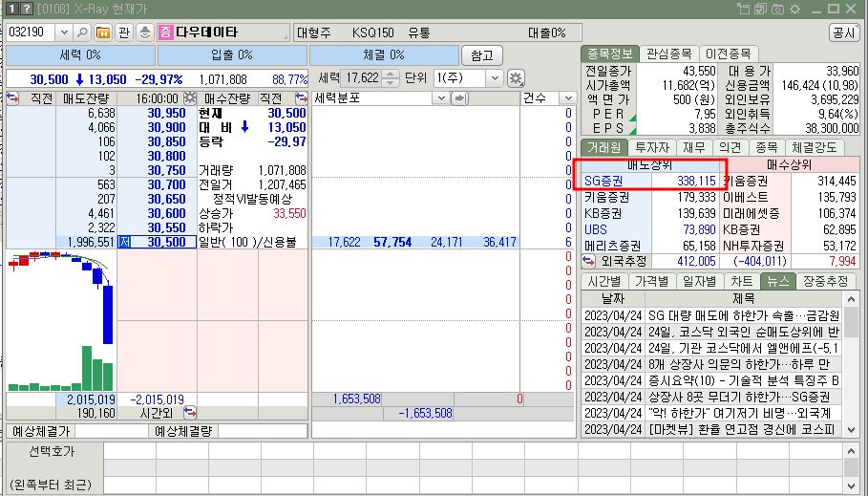Screen dimensions: 868x496
Task: Click the title bar camera capture icon
Action: 778,9
